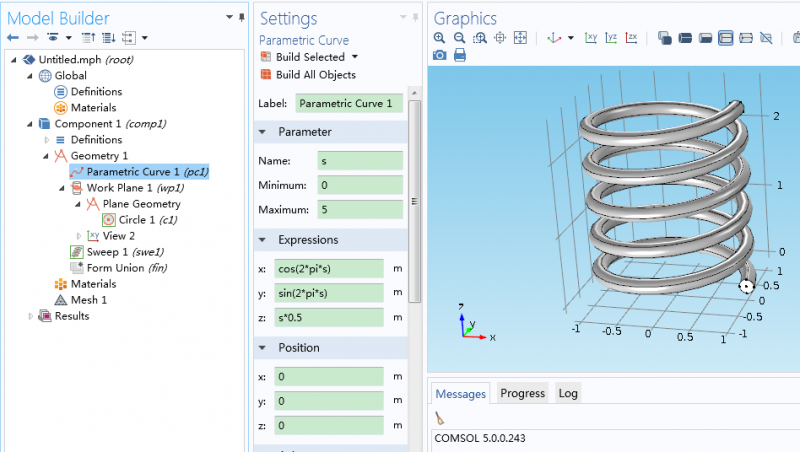Expand the Results node in the tree
This screenshot has height=452, width=800.
(31, 316)
